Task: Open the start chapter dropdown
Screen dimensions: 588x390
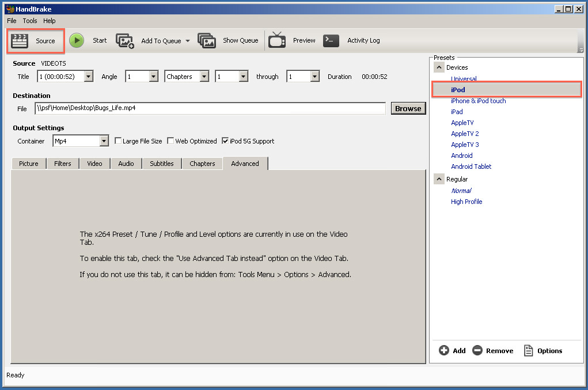Action: click(244, 77)
